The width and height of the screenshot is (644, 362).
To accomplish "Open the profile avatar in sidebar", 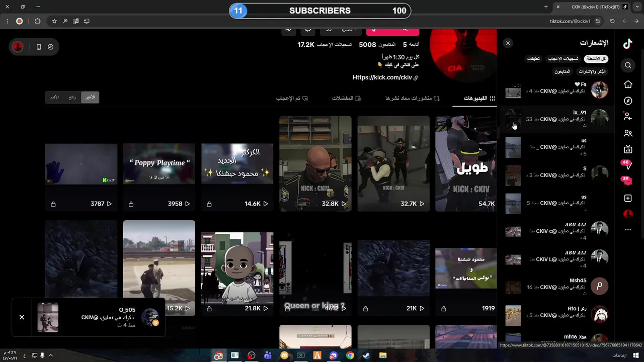I will (x=628, y=214).
